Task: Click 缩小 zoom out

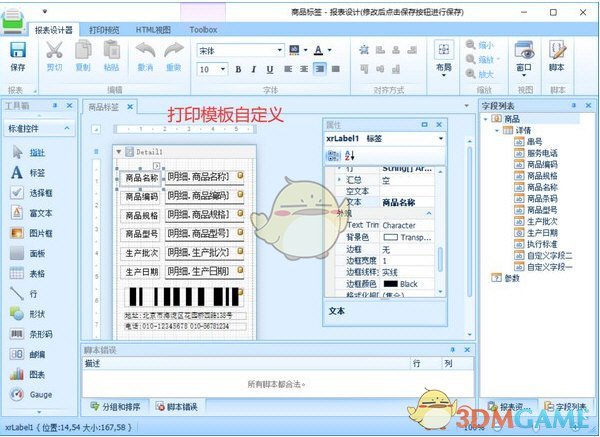Action: pyautogui.click(x=480, y=45)
